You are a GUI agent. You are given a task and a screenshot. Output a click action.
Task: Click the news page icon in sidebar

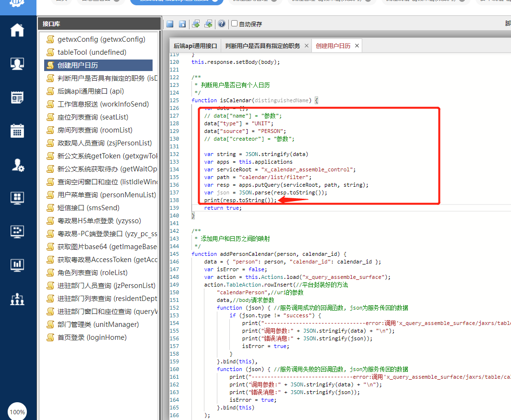click(x=17, y=97)
